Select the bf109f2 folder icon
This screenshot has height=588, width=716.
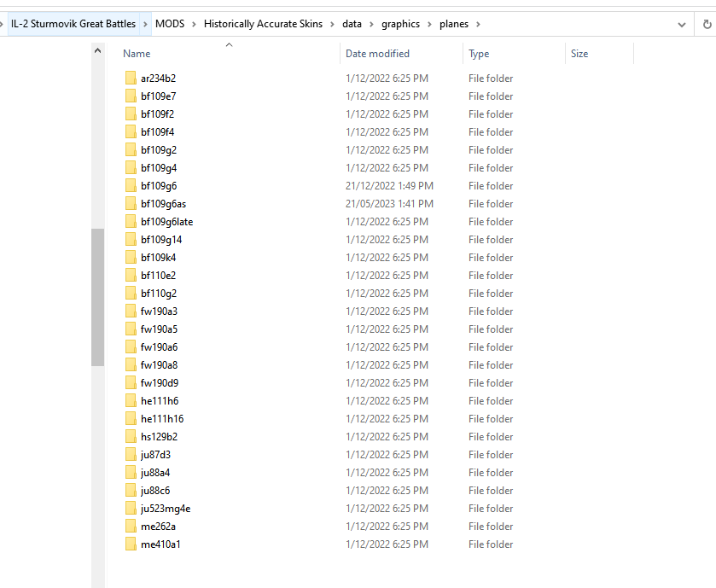click(x=131, y=114)
